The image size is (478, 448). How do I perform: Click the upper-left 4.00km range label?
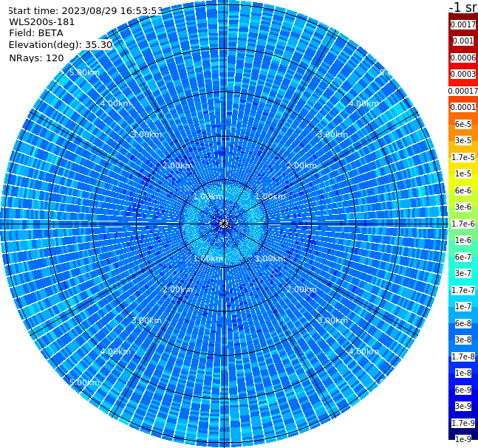[x=115, y=103]
